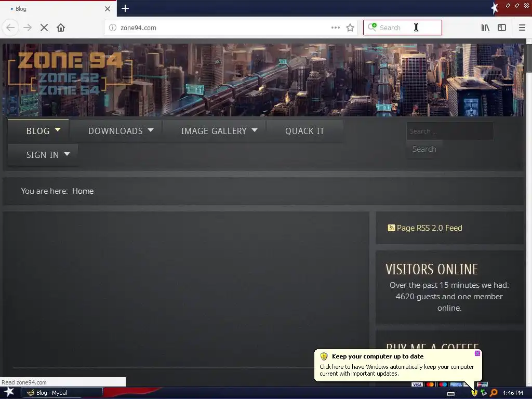Click the search engine magnifier icon
This screenshot has width=532, height=399.
coord(372,27)
